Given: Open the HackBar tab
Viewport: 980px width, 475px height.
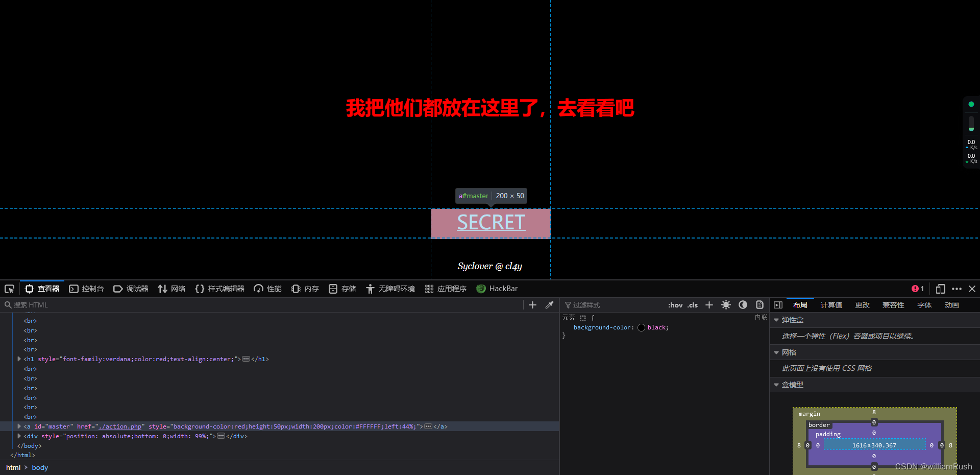Looking at the screenshot, I should coord(497,289).
